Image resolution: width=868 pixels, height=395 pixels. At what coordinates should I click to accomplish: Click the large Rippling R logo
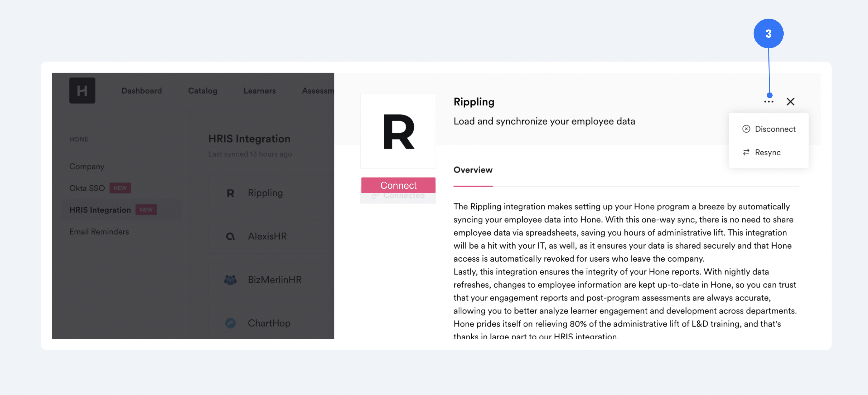click(398, 131)
